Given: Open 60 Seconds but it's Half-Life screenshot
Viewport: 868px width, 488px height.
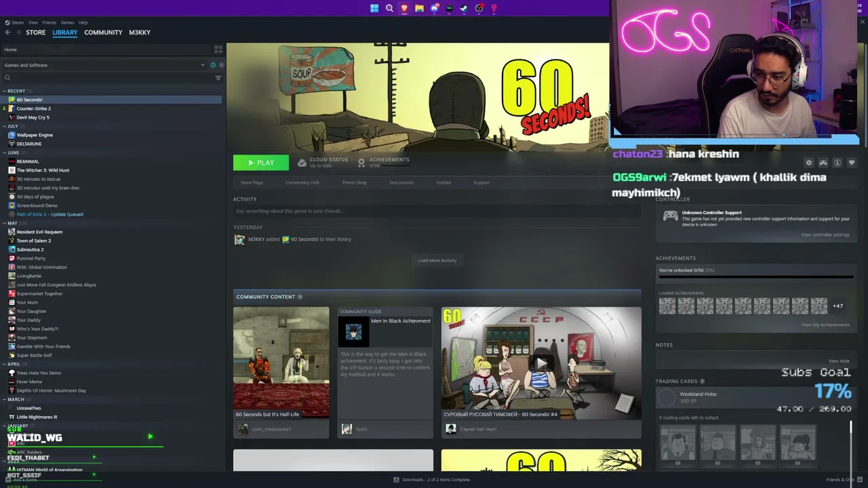Looking at the screenshot, I should (281, 363).
